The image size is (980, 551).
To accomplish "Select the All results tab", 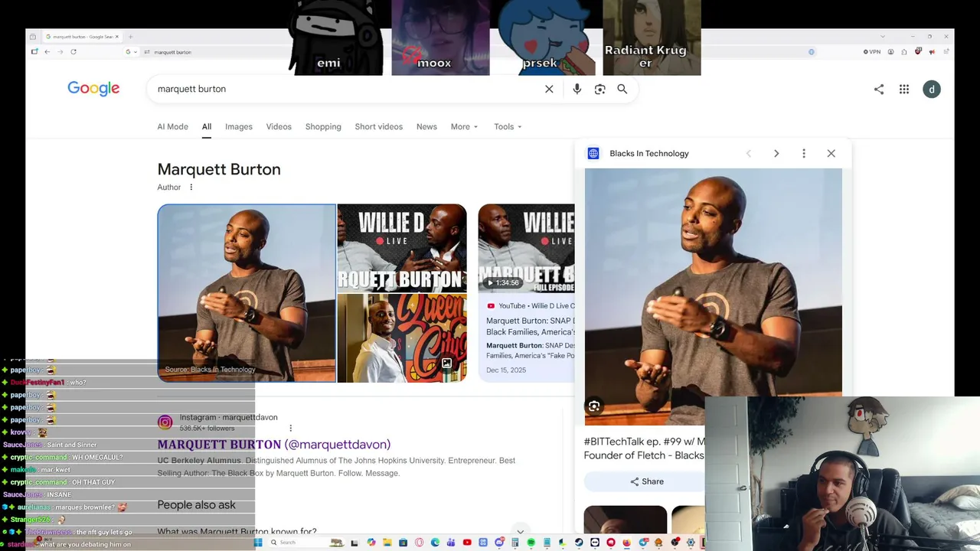I will 207,127.
